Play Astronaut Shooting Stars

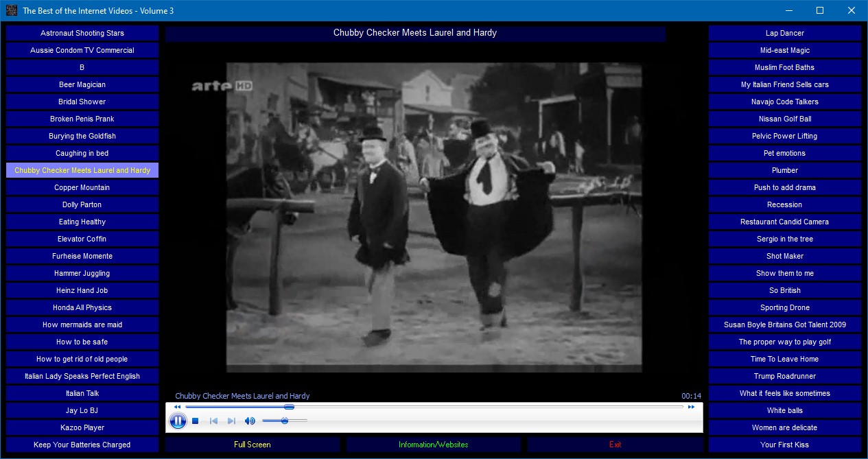[x=82, y=33]
